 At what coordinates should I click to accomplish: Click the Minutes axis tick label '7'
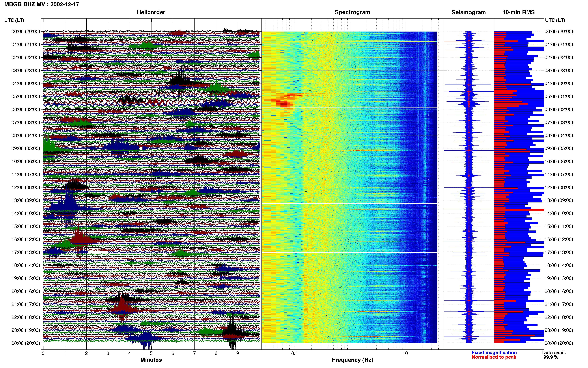pos(195,353)
